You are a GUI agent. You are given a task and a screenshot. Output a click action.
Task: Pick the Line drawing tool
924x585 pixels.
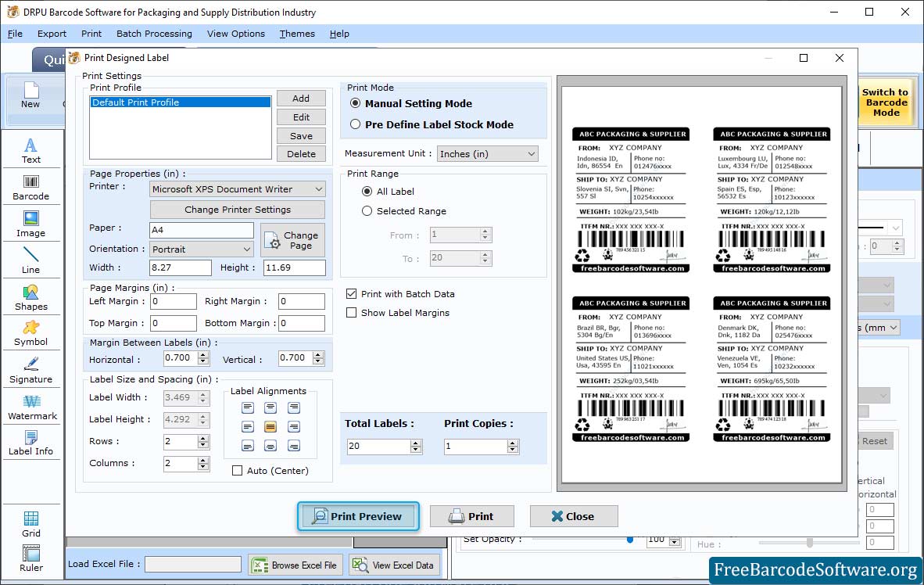pos(30,260)
